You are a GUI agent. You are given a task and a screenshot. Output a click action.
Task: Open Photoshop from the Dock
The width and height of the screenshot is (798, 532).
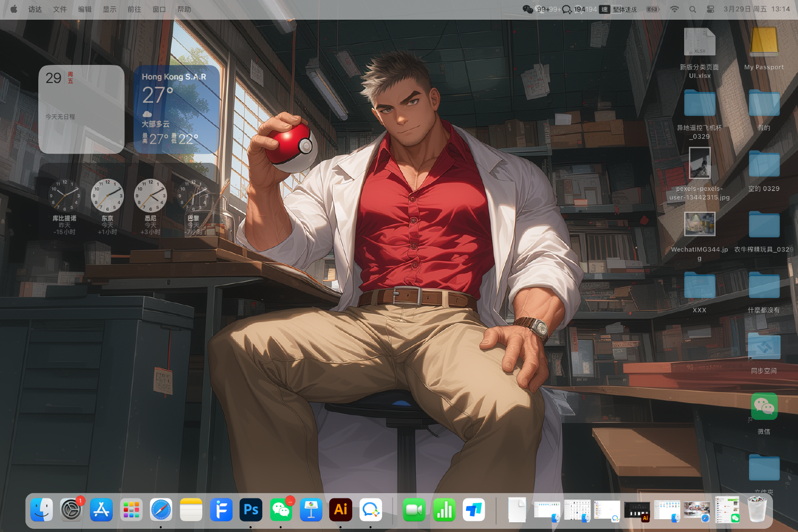[251, 510]
